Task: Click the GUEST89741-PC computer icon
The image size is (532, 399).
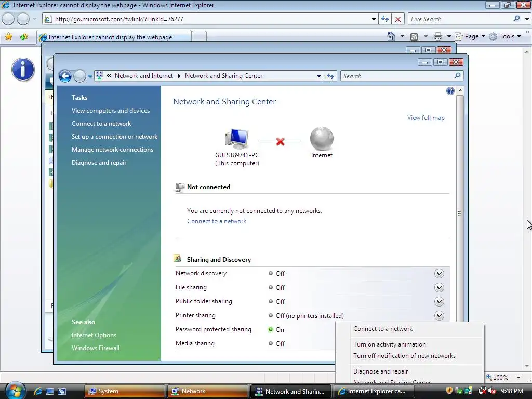Action: (x=237, y=139)
